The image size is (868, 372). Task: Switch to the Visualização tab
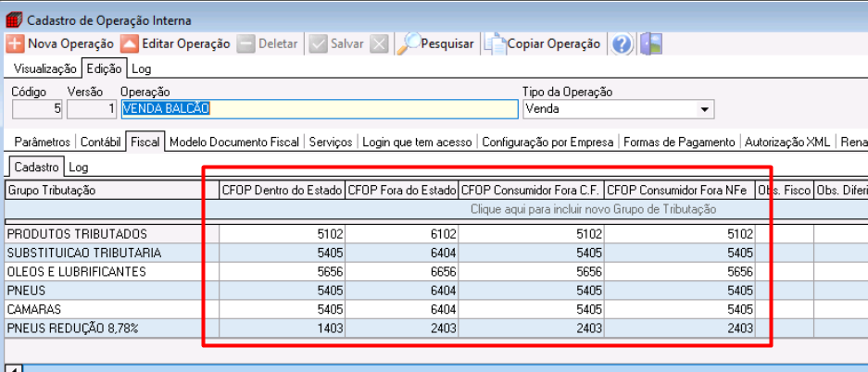pos(45,69)
